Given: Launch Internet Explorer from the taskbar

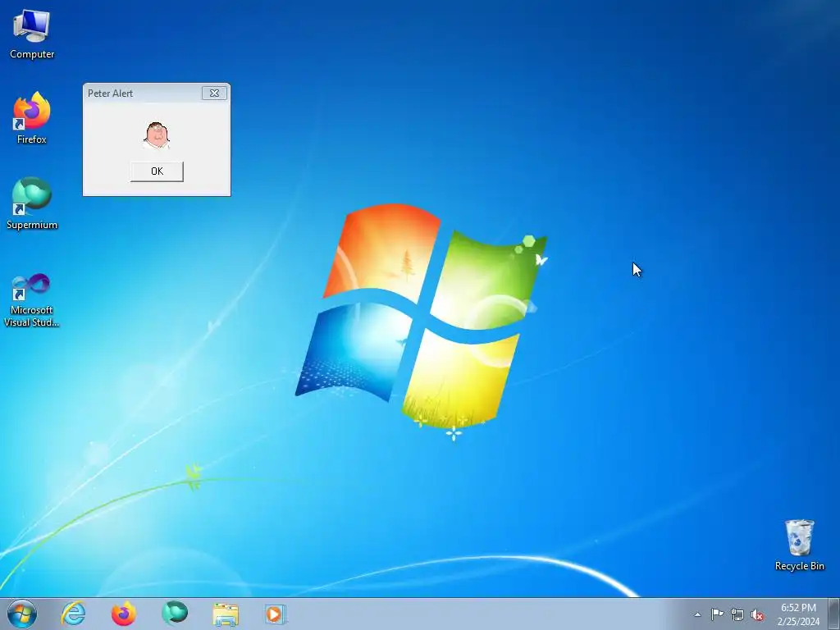Looking at the screenshot, I should 73,614.
